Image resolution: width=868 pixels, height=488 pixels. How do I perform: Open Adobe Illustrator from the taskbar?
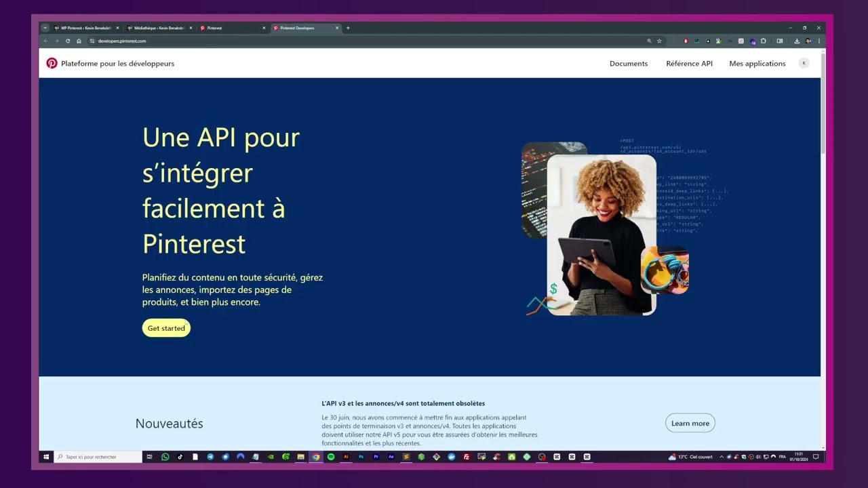tap(346, 457)
